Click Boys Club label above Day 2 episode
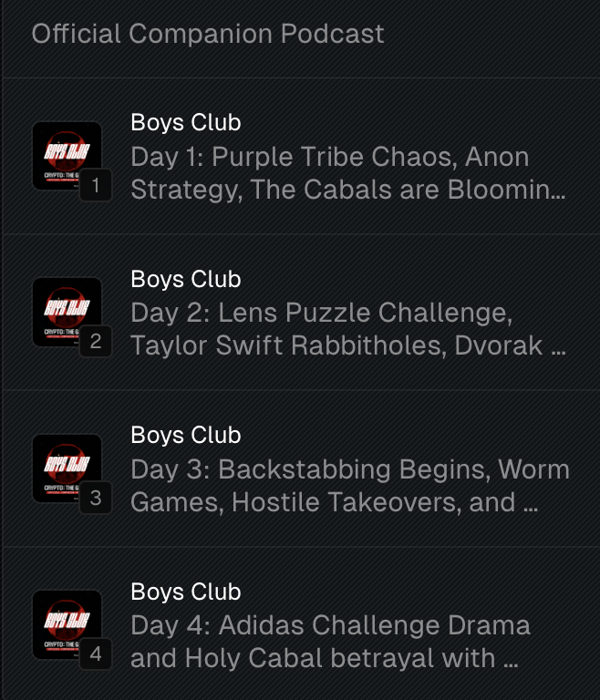The width and height of the screenshot is (600, 700). [185, 279]
